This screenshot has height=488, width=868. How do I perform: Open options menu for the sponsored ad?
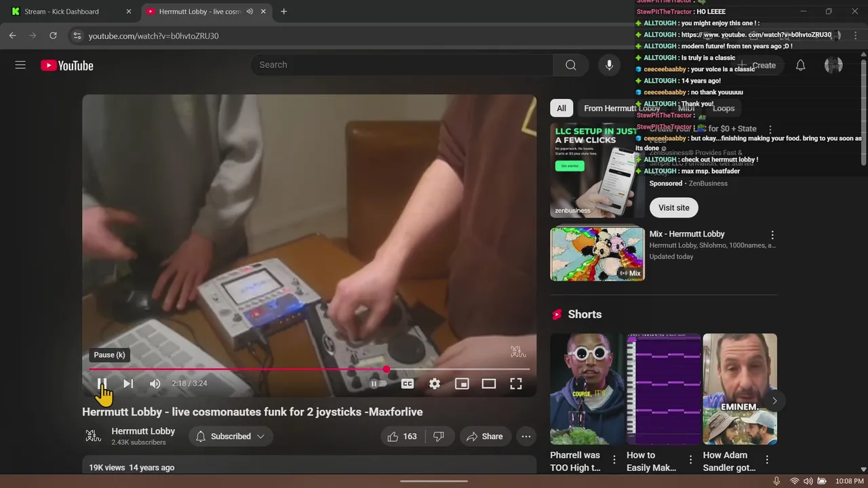click(770, 129)
